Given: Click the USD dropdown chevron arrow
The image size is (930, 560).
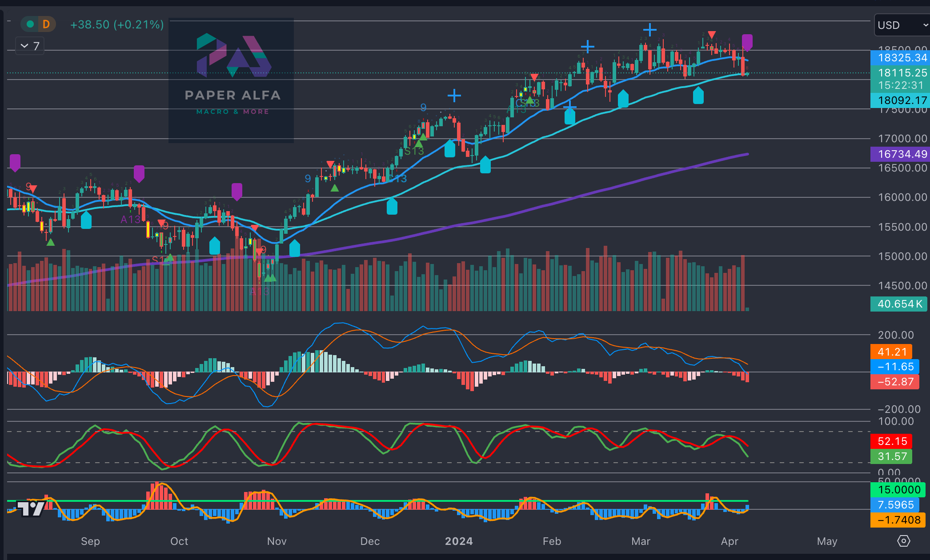Looking at the screenshot, I should point(925,25).
